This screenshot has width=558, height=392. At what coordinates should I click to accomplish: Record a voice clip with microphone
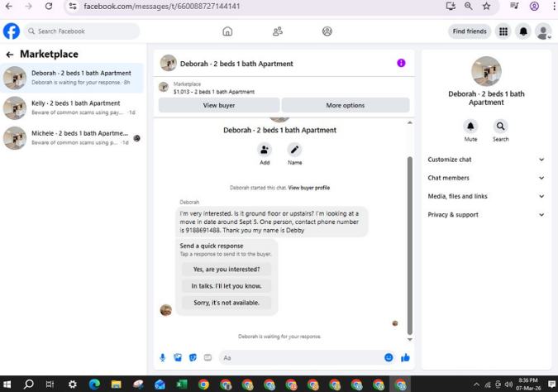[163, 357]
